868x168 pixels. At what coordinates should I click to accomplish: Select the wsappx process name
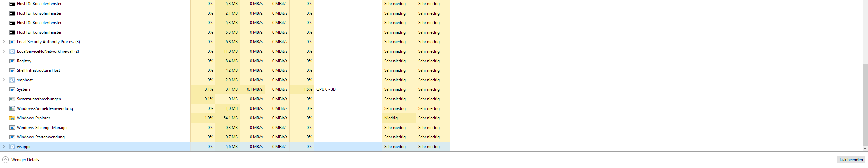click(24, 147)
